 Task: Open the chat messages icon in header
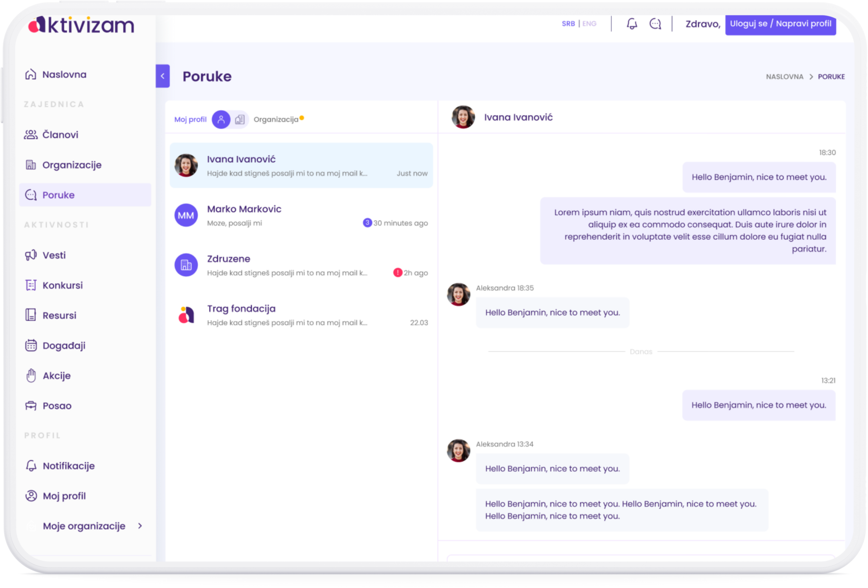coord(655,24)
